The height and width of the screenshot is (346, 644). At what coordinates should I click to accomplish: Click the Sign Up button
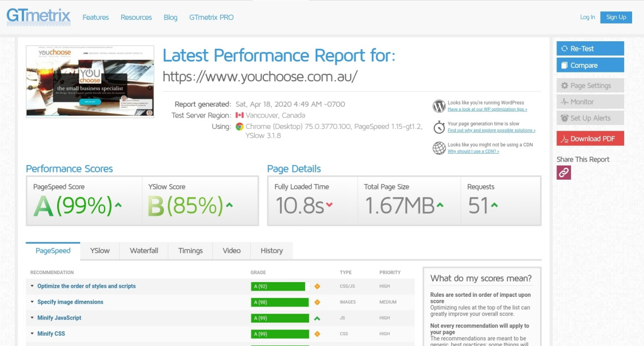616,17
